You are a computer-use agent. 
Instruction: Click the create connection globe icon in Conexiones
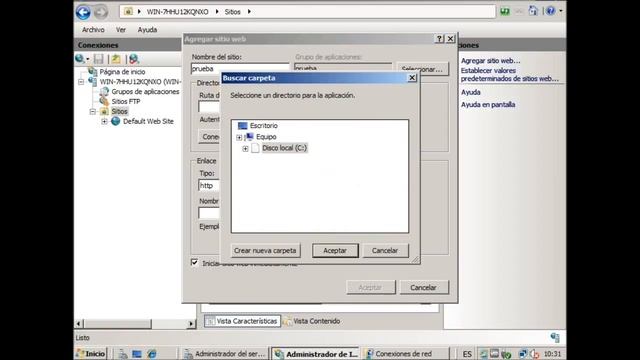click(x=79, y=59)
